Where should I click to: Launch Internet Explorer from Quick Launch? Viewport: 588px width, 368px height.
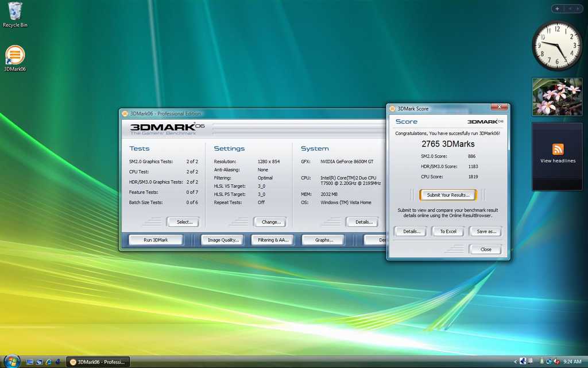tap(48, 362)
